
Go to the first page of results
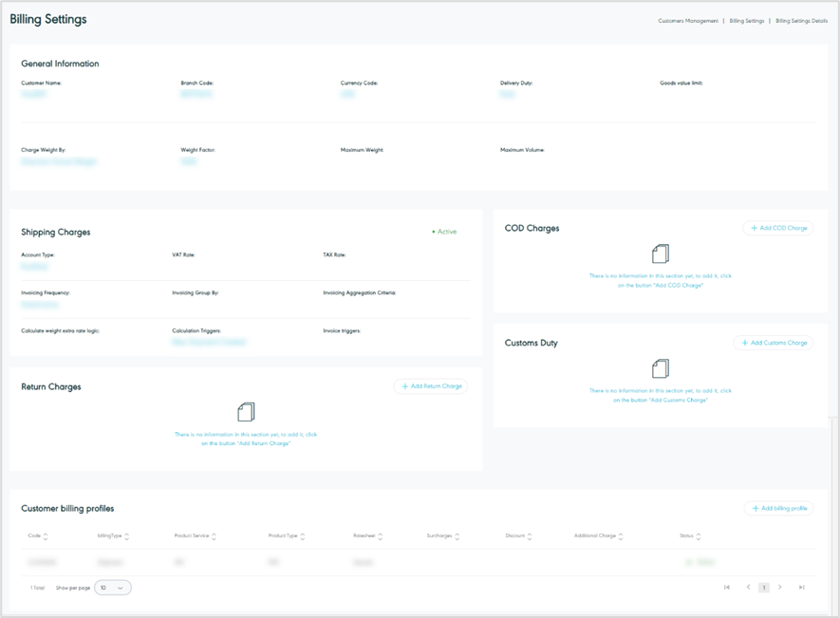[x=727, y=588]
